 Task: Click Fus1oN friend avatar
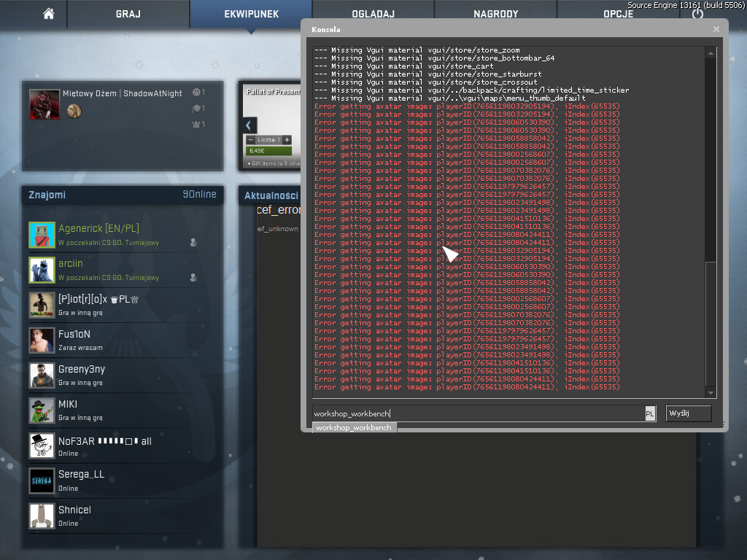coord(42,340)
